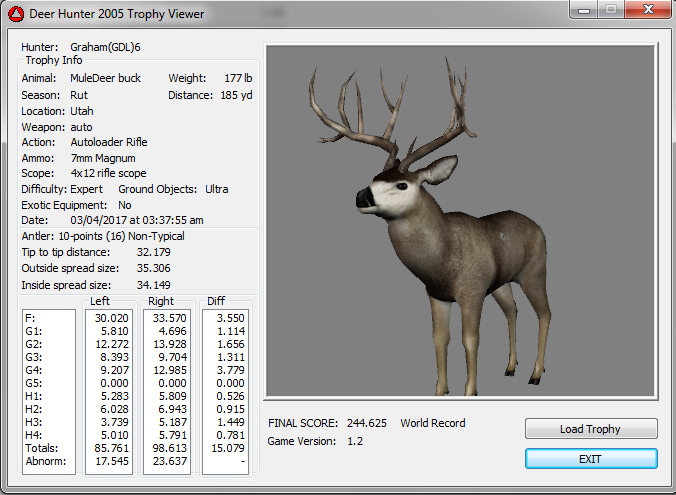Screen dimensions: 676x495
Task: Click the Deer Hunter app icon in title bar
Action: coord(16,13)
